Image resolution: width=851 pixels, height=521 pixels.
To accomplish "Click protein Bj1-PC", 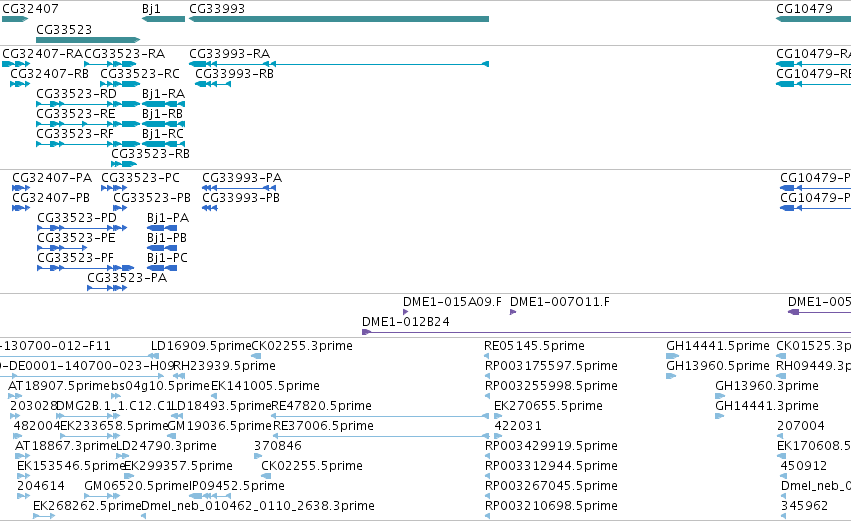I will 162,269.
